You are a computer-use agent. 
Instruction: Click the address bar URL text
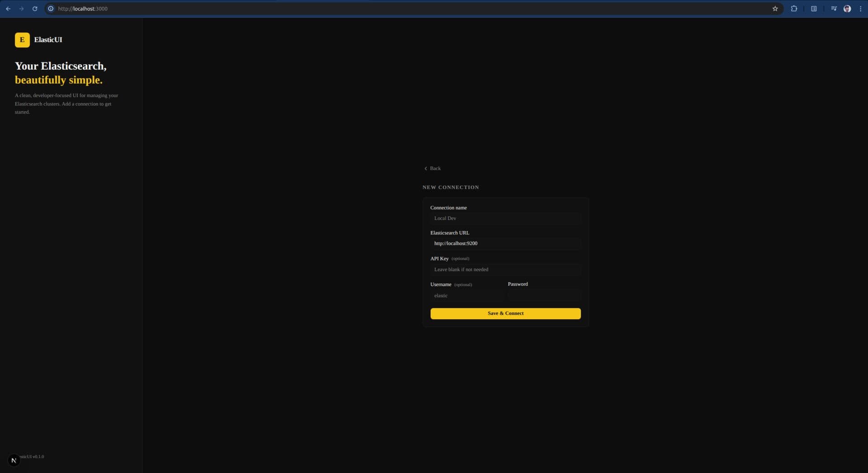(83, 9)
